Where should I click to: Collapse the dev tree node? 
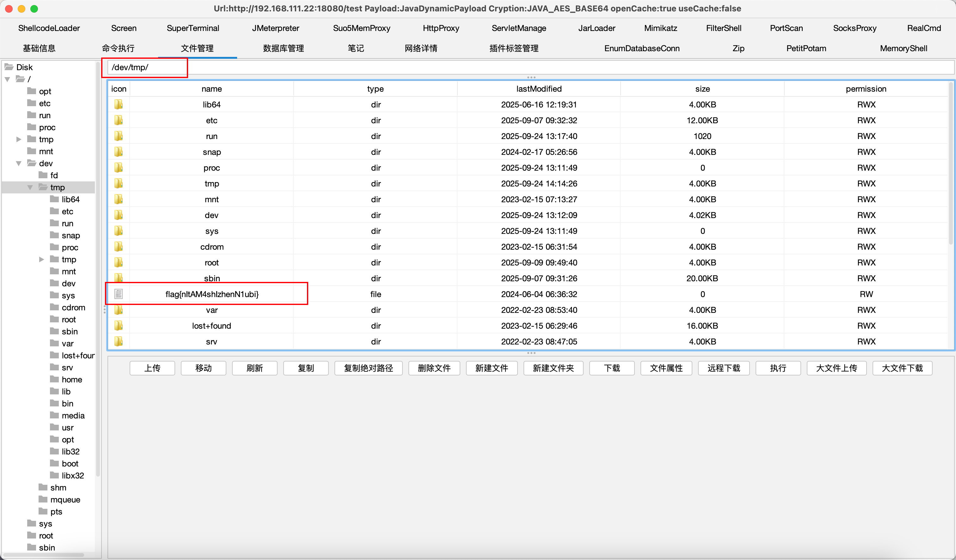click(19, 163)
